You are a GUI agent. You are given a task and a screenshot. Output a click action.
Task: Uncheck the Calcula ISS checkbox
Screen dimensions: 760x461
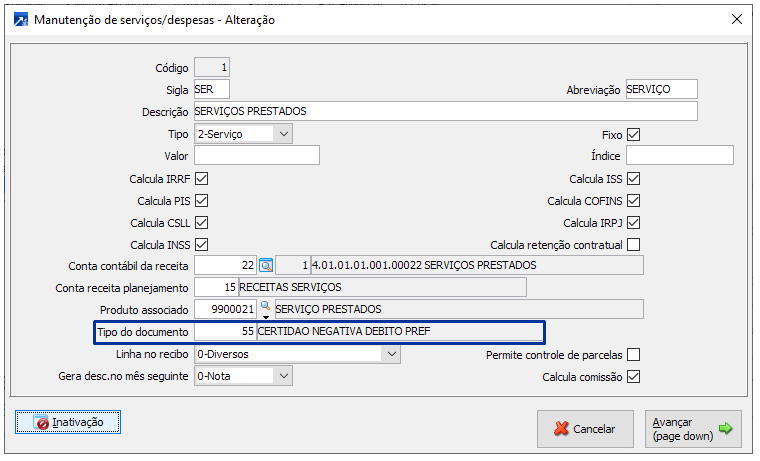click(633, 179)
